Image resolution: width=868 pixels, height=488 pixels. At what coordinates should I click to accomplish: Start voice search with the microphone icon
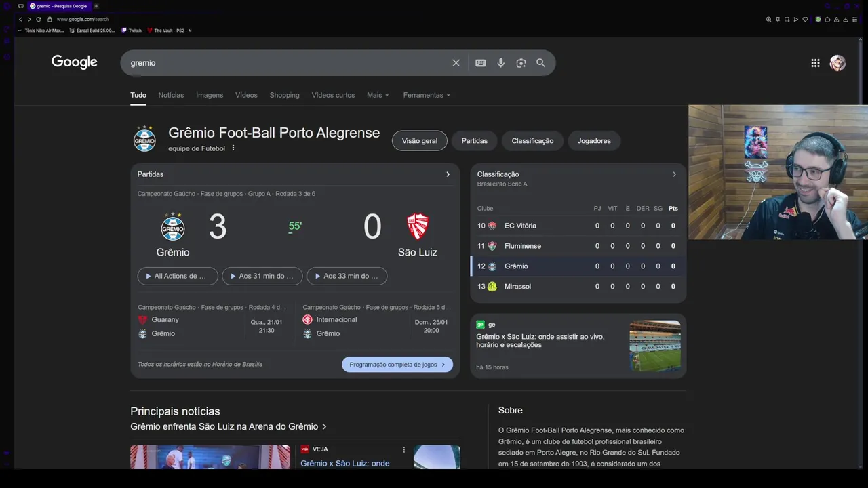click(500, 63)
